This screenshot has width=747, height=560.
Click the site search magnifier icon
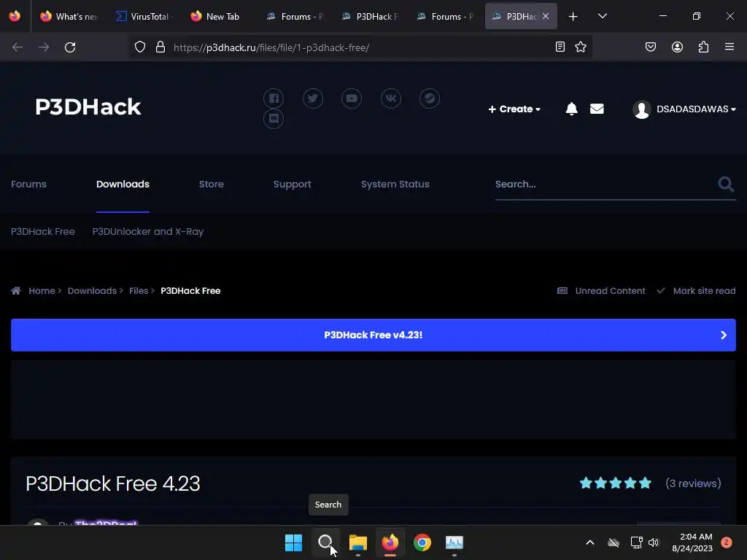pyautogui.click(x=726, y=184)
